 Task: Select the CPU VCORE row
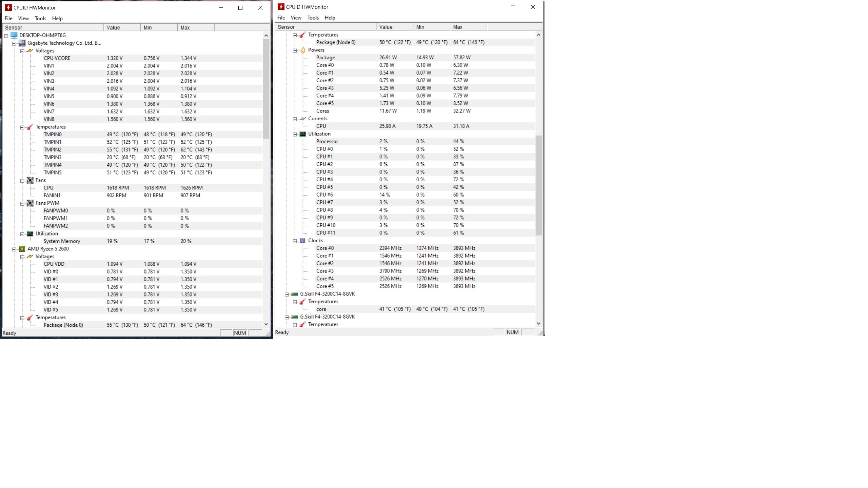pos(57,58)
